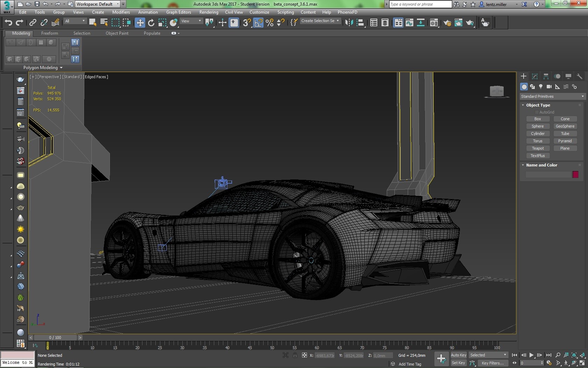Open the Modify command panel tab
The height and width of the screenshot is (368, 588).
(x=535, y=76)
